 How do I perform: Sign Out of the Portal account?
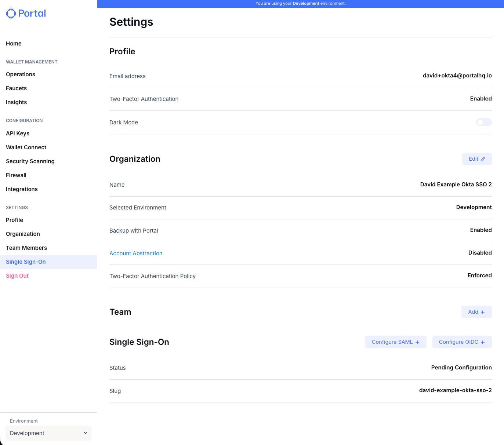[x=17, y=276]
